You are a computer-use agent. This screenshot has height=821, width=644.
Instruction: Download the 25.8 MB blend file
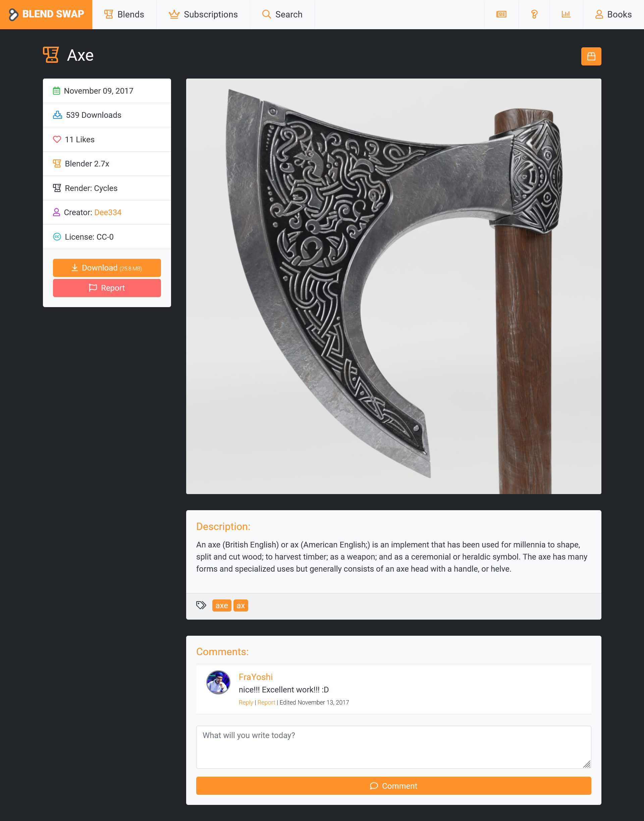(x=107, y=268)
